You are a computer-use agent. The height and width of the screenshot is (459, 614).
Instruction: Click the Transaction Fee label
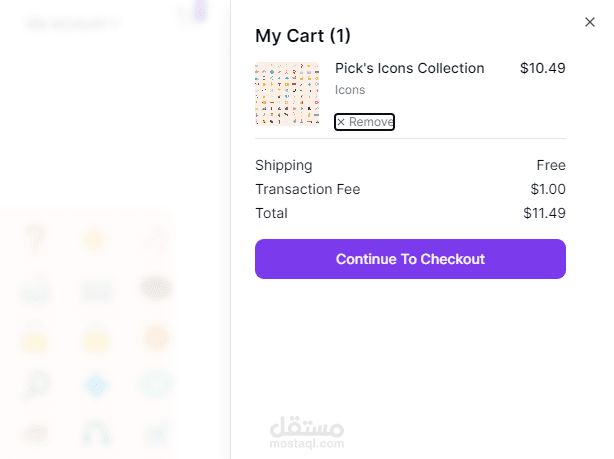pos(307,189)
